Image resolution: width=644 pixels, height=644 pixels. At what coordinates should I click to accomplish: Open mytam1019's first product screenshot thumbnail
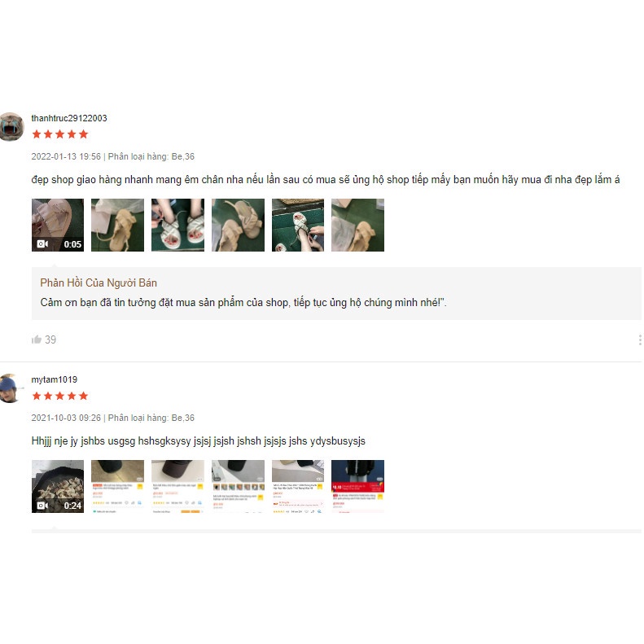click(x=117, y=486)
